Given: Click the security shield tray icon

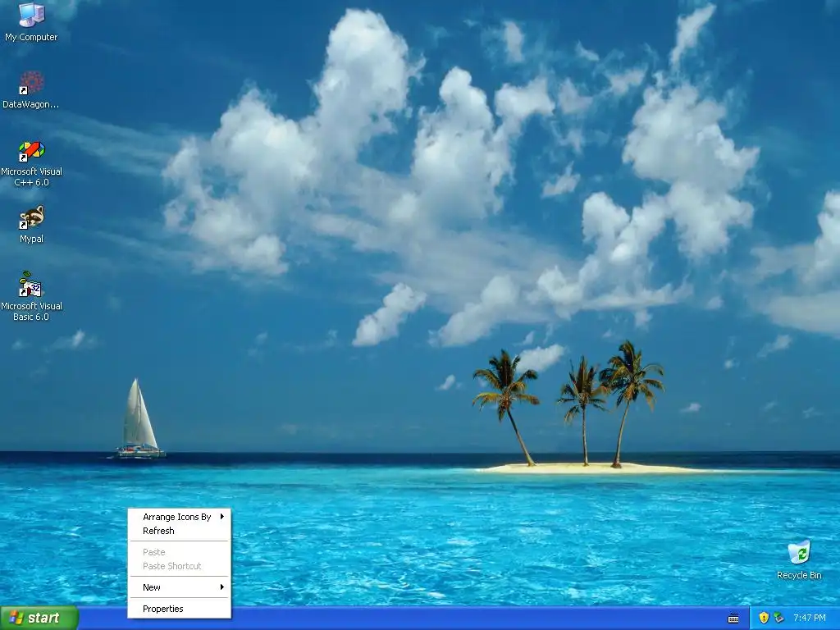Looking at the screenshot, I should [x=764, y=618].
